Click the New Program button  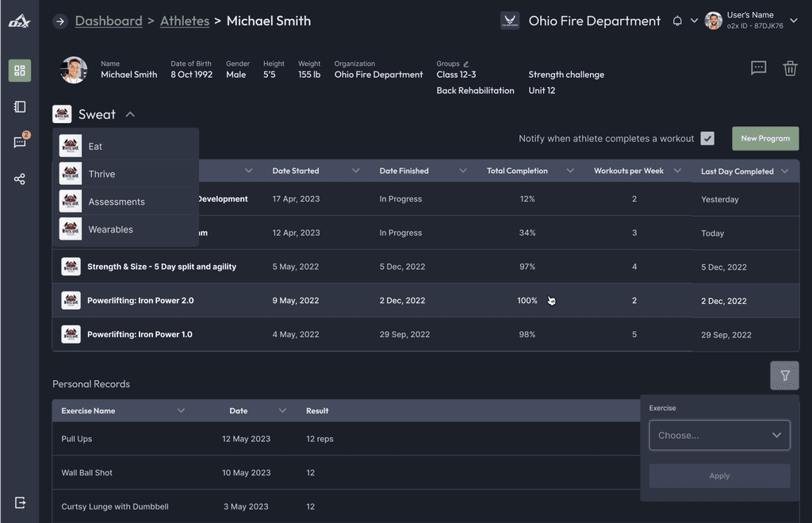pos(765,138)
